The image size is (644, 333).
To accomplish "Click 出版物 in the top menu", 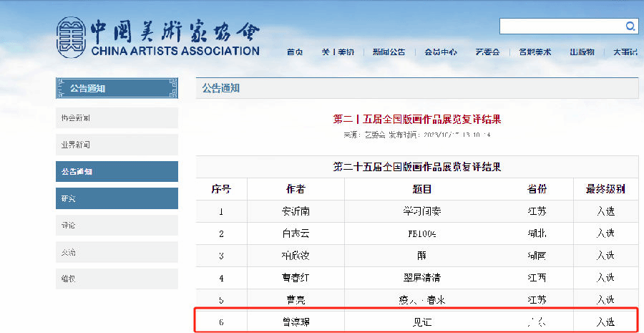I will point(582,52).
